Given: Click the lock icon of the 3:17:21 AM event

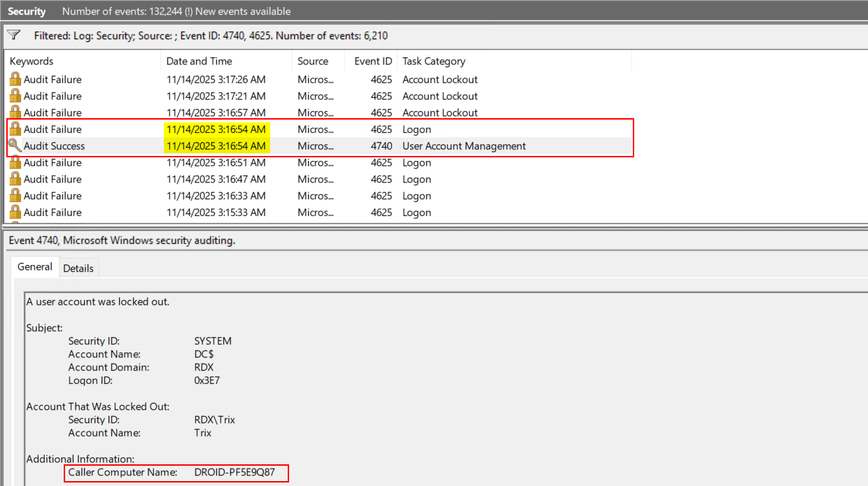Looking at the screenshot, I should (x=15, y=97).
